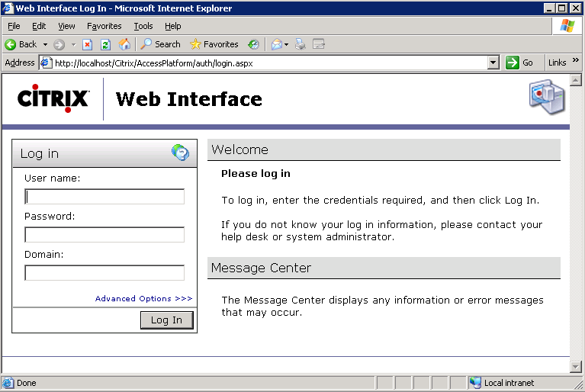585x392 pixels.
Task: Focus the Password field
Action: tap(104, 235)
